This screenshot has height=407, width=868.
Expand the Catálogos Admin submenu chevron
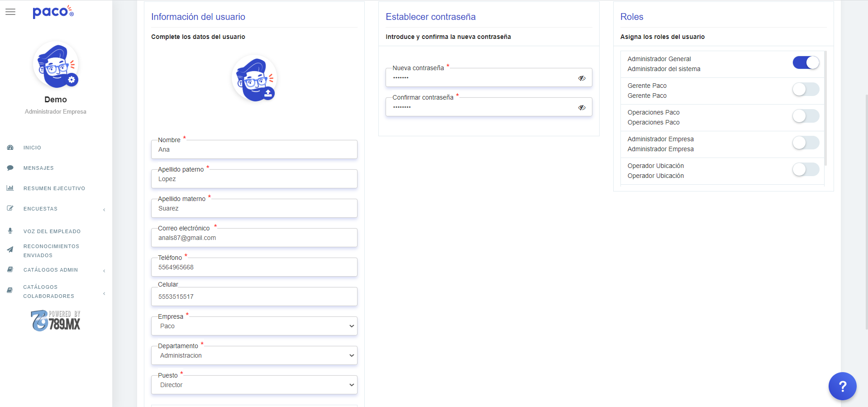tap(104, 271)
